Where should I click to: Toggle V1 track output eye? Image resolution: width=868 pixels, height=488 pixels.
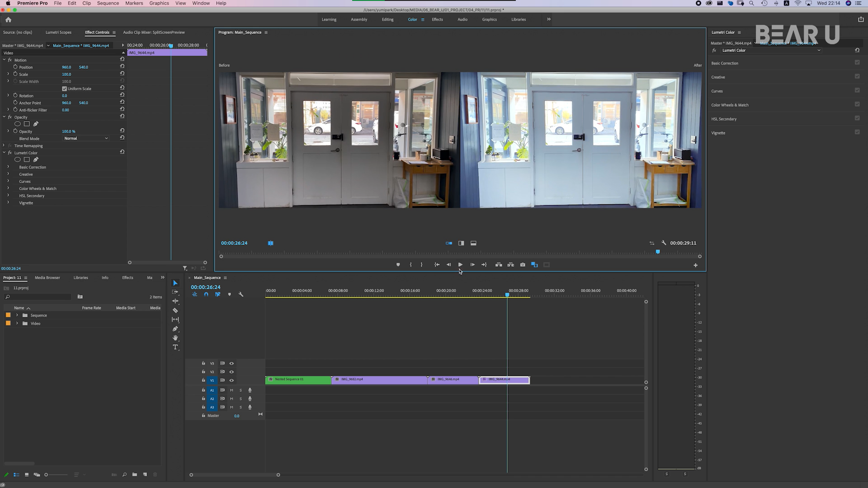pyautogui.click(x=231, y=380)
